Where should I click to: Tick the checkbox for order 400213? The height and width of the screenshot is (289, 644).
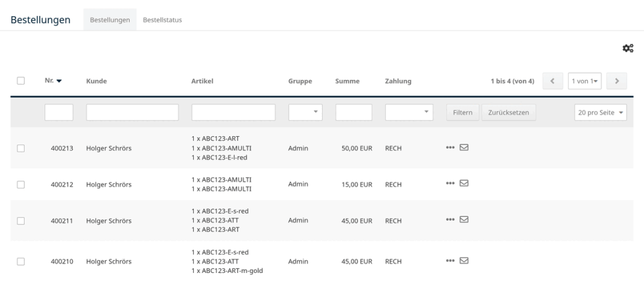point(21,148)
